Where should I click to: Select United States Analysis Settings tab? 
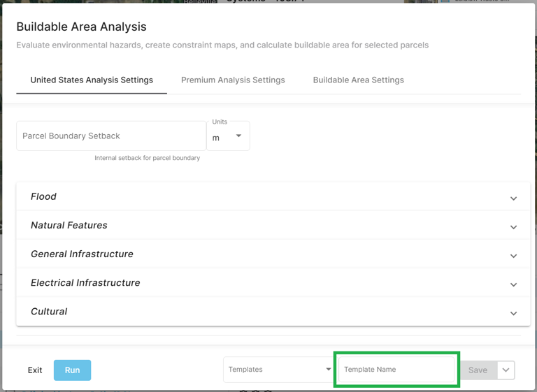(x=92, y=80)
